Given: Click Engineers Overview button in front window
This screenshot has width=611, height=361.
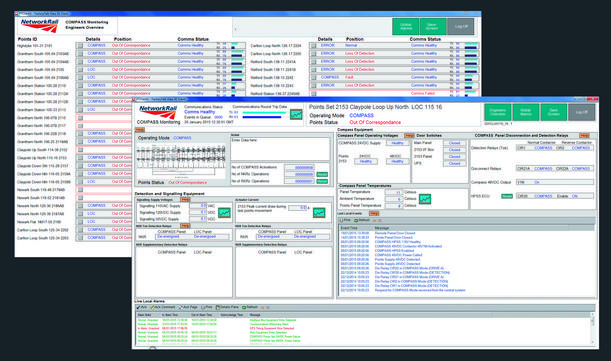Looking at the screenshot, I should pyautogui.click(x=498, y=112).
